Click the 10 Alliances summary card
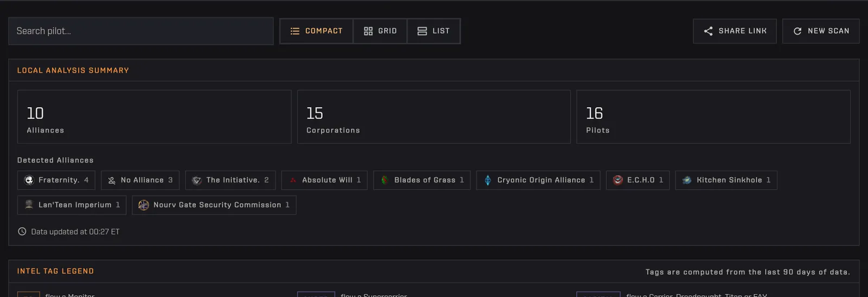Viewport: 868px width, 297px height. (x=154, y=117)
